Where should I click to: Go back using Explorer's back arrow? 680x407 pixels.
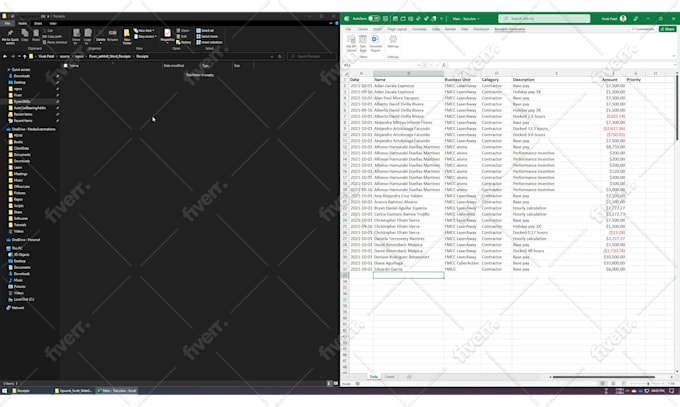pos(5,56)
